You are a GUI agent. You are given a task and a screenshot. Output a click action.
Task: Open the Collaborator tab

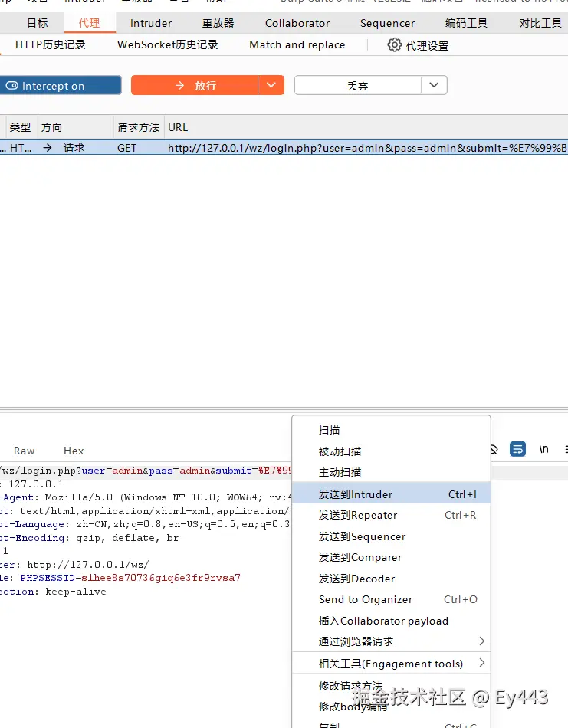(x=297, y=23)
